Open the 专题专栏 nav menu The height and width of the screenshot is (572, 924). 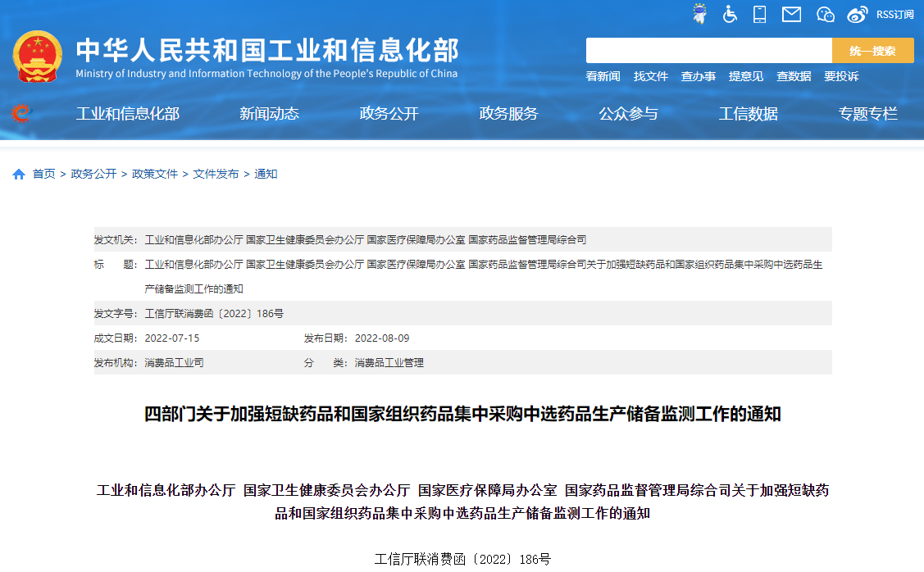pos(868,113)
